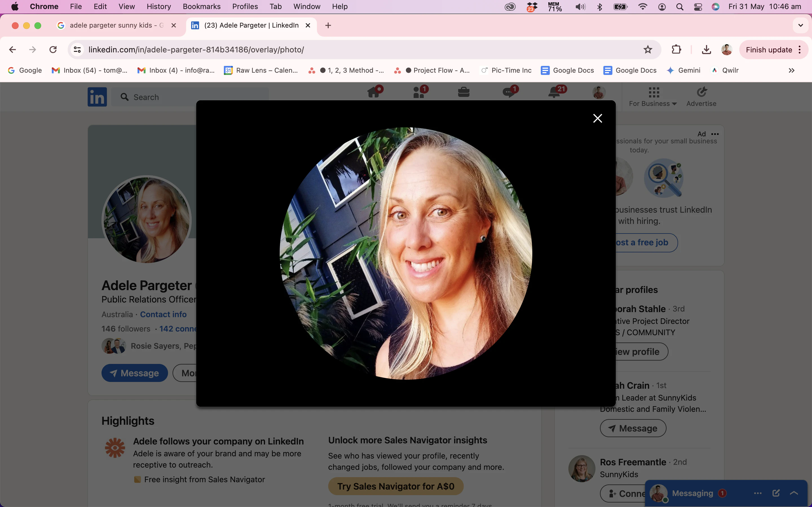This screenshot has width=812, height=507.
Task: Click the Contact info link
Action: pyautogui.click(x=163, y=315)
